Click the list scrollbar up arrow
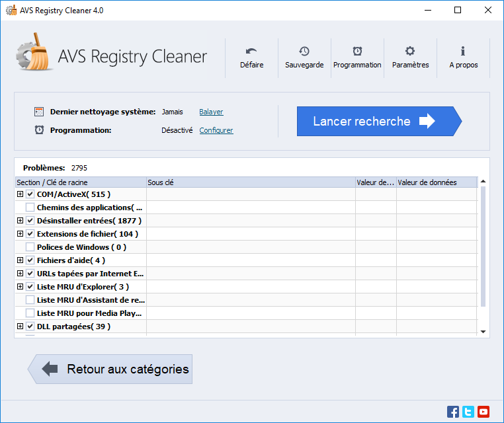 pyautogui.click(x=483, y=182)
